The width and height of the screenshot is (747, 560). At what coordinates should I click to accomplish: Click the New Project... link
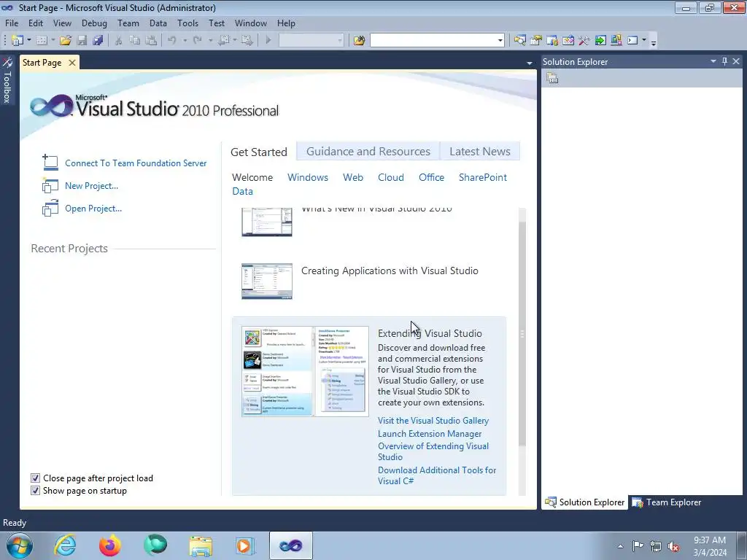[x=91, y=186]
